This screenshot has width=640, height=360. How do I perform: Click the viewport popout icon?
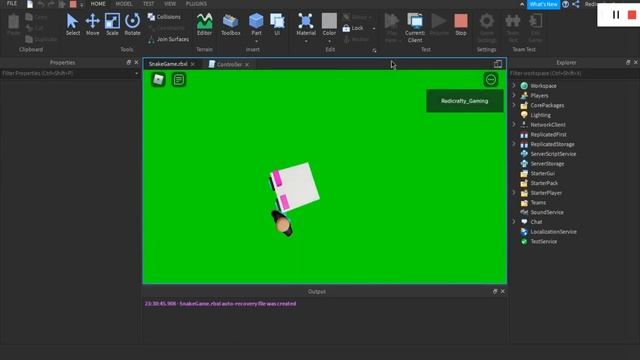point(498,64)
